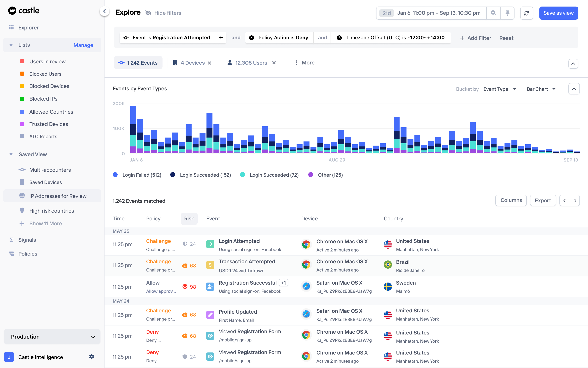588x368 pixels.
Task: Expand Show 11 More saved views
Action: click(41, 223)
